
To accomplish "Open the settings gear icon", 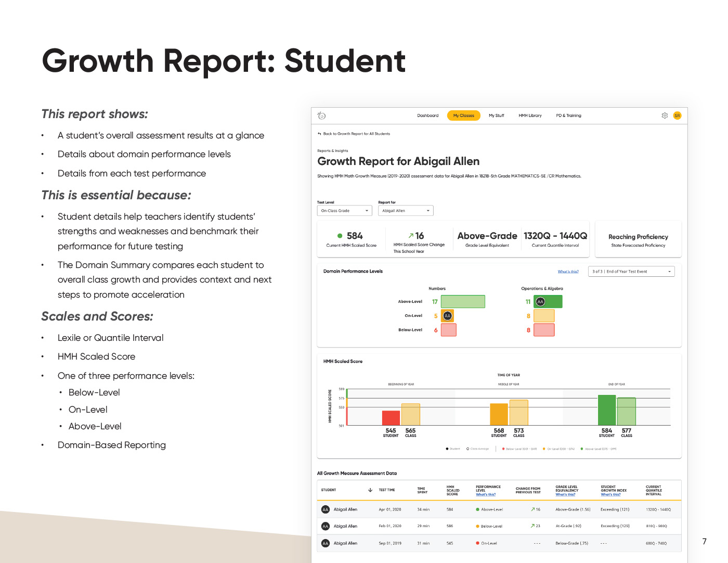I will [x=665, y=116].
